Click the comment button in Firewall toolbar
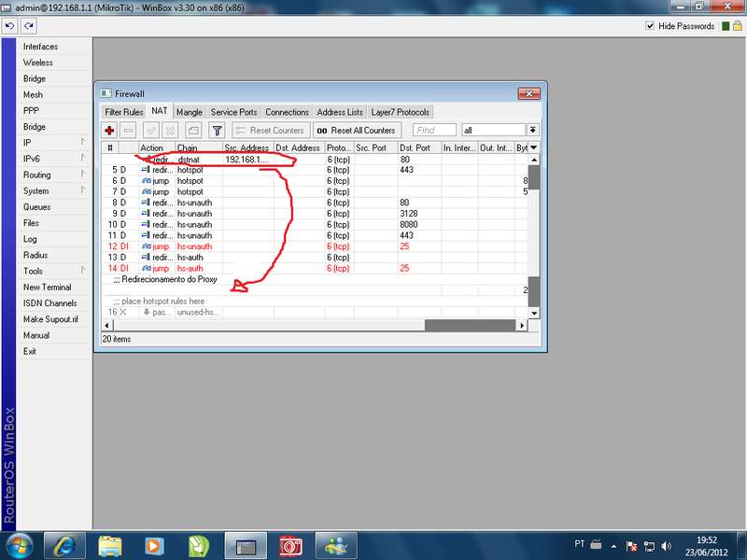The image size is (747, 560). coord(193,130)
